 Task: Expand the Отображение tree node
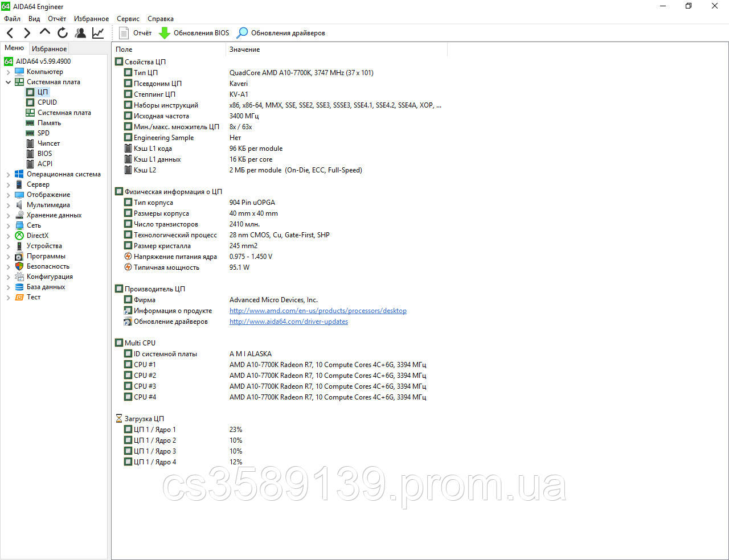click(x=8, y=195)
